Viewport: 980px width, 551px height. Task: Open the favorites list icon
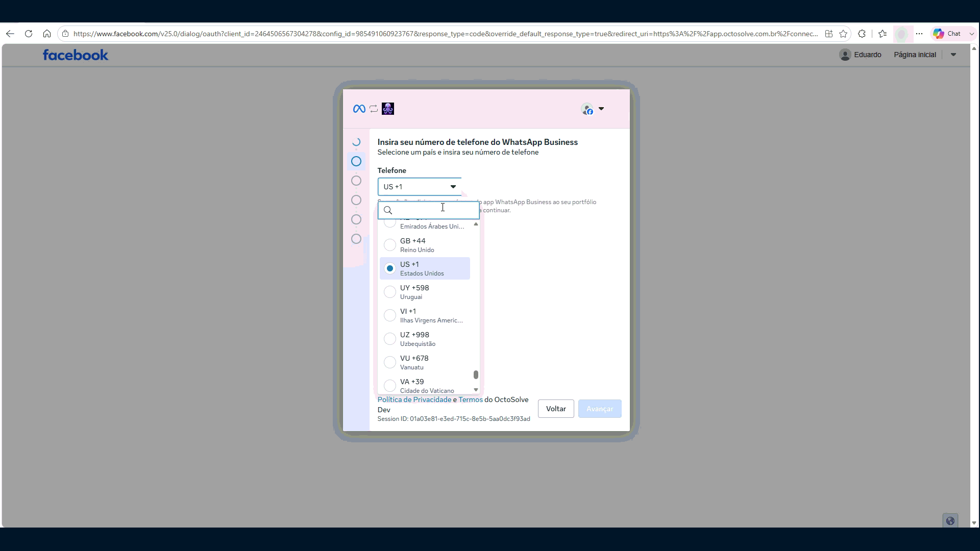pyautogui.click(x=883, y=34)
